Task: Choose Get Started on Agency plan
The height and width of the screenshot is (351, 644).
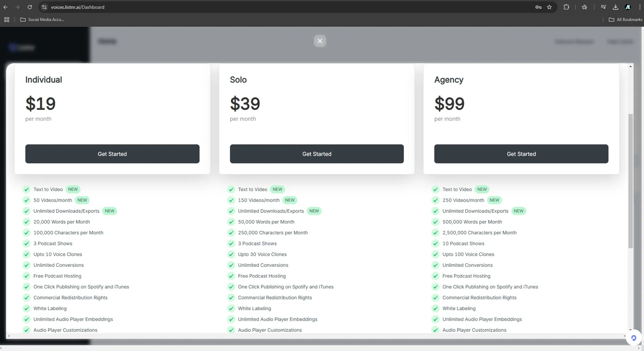Action: click(x=521, y=154)
